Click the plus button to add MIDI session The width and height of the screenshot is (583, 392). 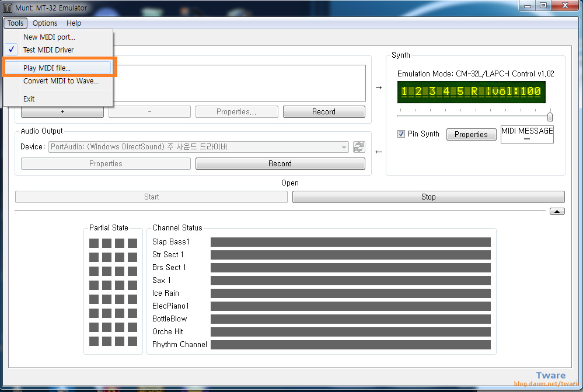tap(62, 111)
